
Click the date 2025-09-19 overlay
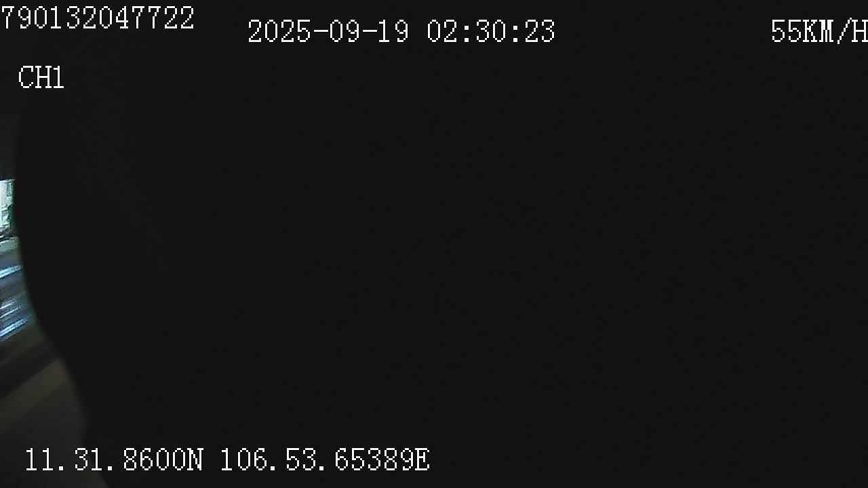[328, 31]
